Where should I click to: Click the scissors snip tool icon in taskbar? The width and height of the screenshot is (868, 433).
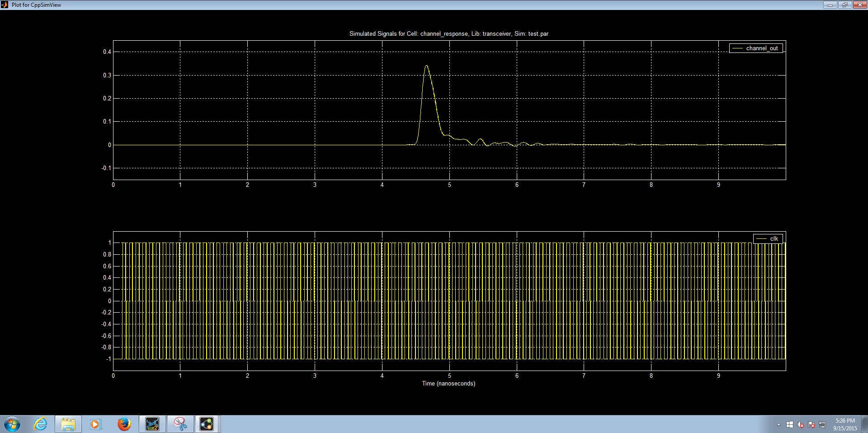click(180, 424)
